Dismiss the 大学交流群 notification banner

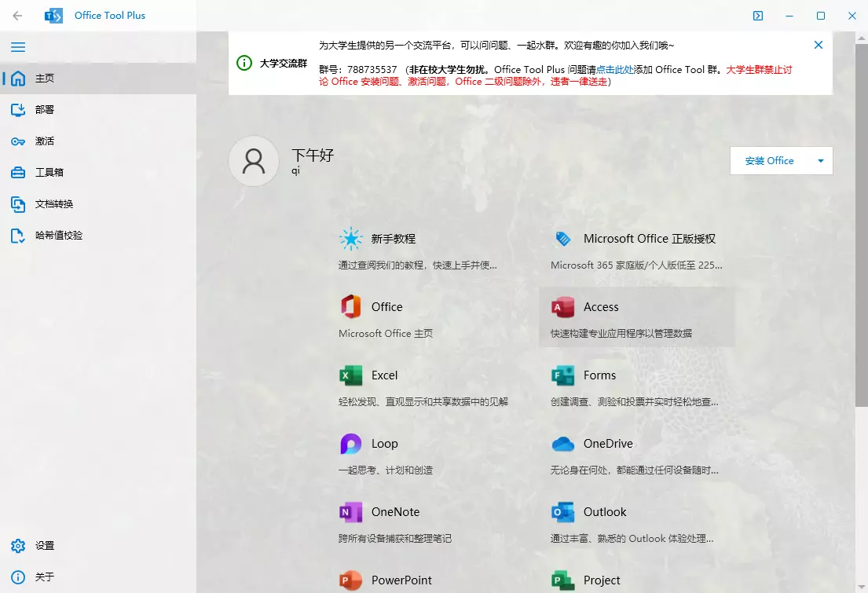click(818, 45)
